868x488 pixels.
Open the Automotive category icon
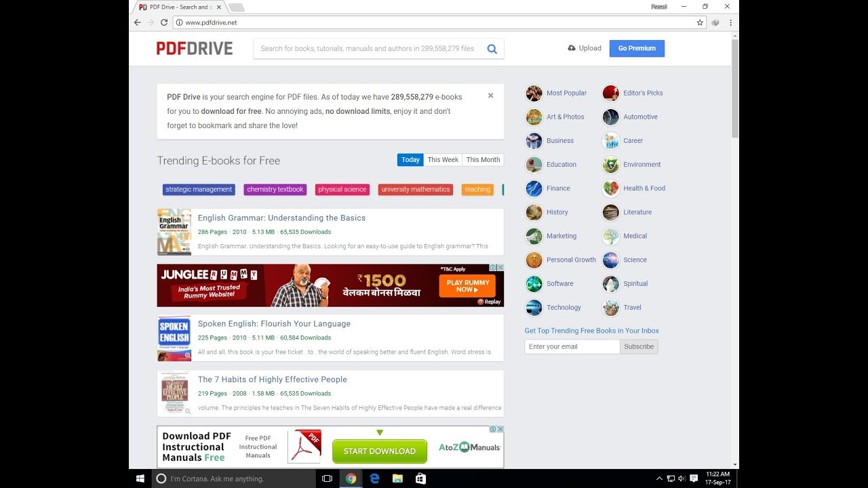pos(610,117)
